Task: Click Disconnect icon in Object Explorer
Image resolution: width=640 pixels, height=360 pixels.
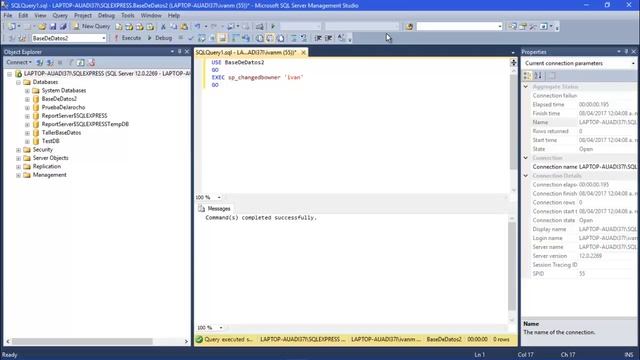Action: point(50,63)
